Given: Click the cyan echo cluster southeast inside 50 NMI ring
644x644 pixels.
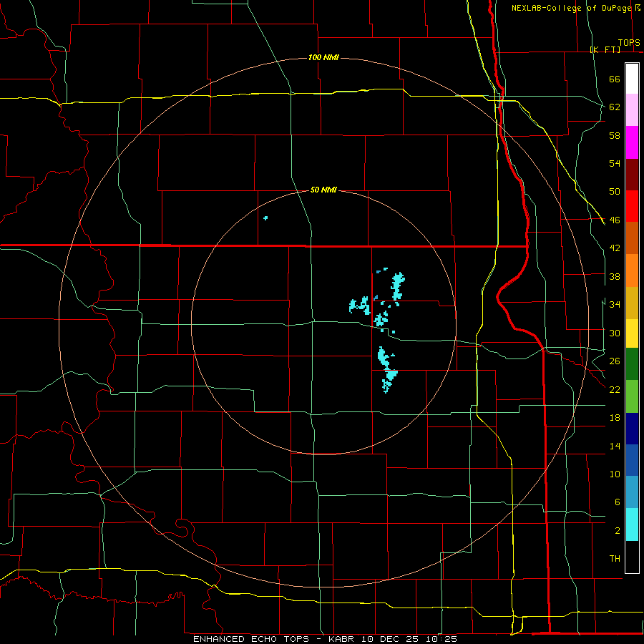Looking at the screenshot, I should (x=387, y=370).
